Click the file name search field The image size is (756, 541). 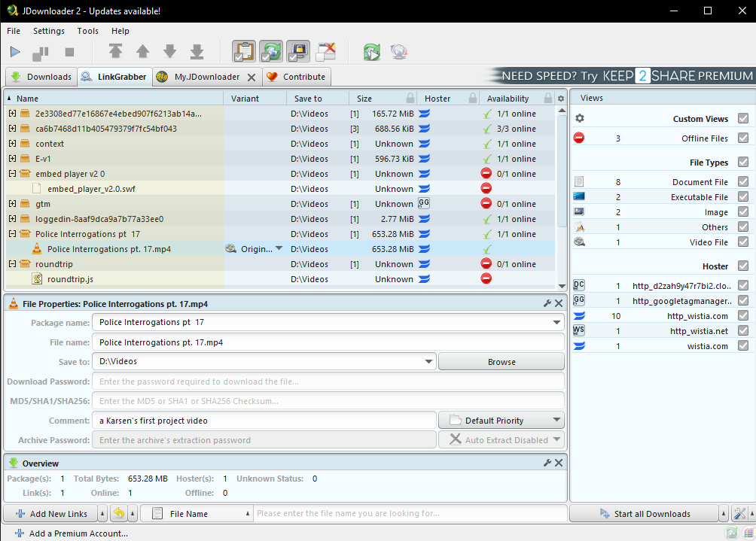pos(410,514)
